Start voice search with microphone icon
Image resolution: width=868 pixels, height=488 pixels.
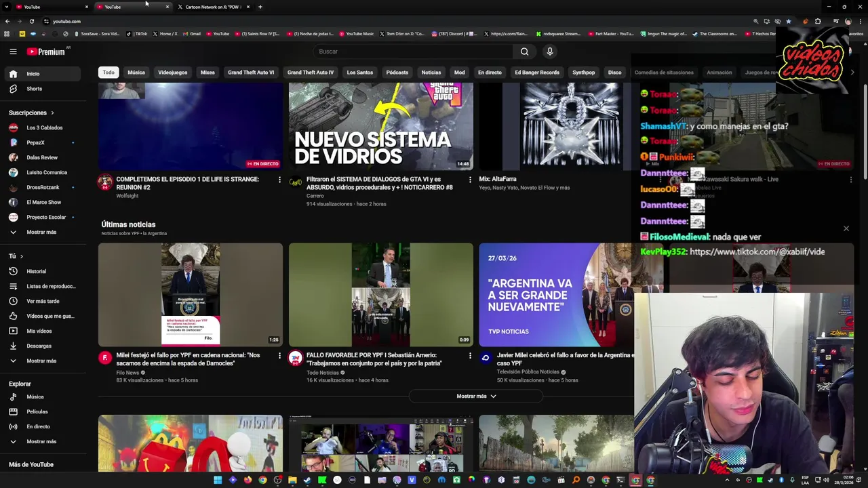point(550,52)
